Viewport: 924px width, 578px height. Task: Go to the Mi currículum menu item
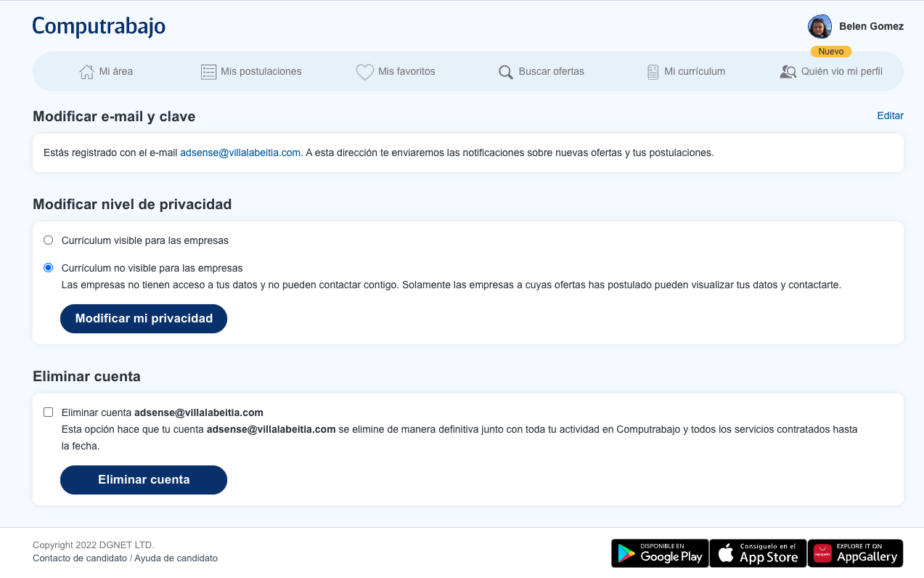click(695, 72)
